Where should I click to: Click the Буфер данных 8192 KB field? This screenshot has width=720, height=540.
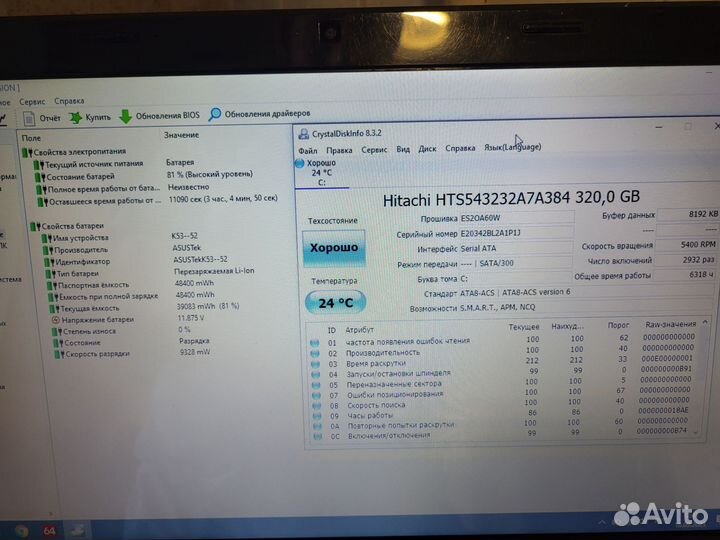tap(687, 214)
